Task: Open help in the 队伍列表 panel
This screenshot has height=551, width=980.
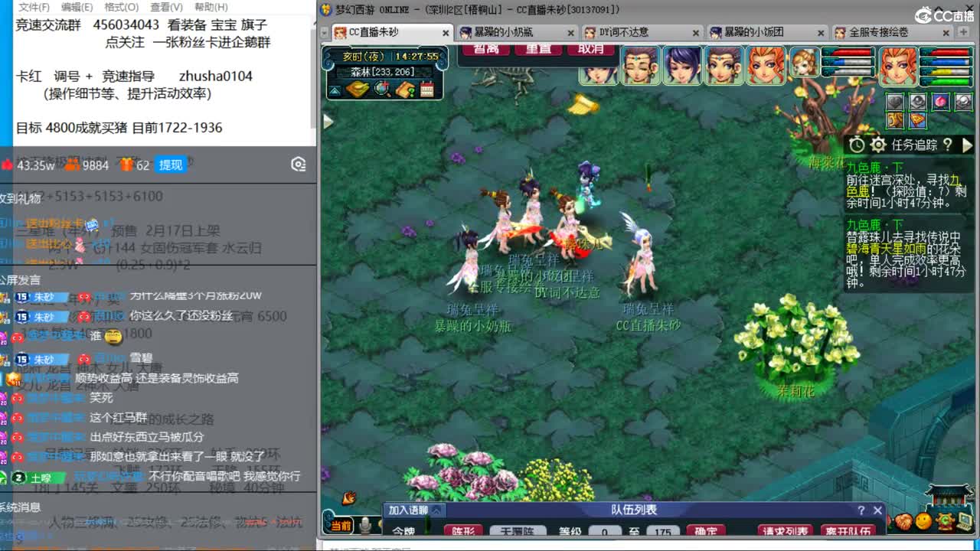Action: [861, 510]
